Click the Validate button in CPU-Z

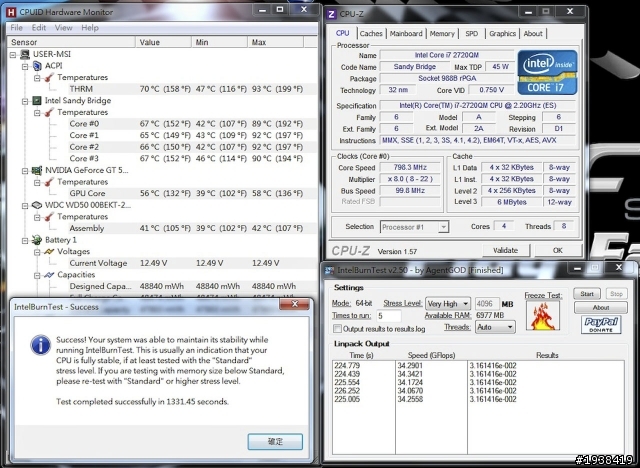pyautogui.click(x=505, y=250)
